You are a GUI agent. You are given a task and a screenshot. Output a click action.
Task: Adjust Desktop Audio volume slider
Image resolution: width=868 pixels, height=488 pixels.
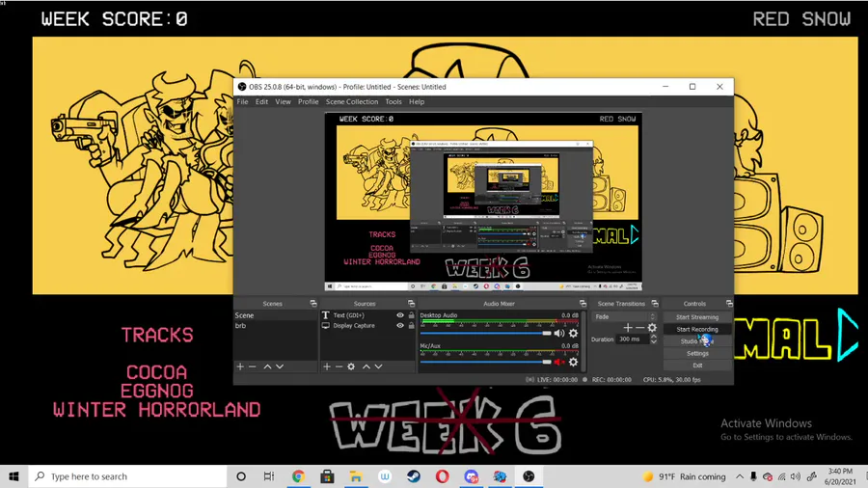pyautogui.click(x=485, y=333)
